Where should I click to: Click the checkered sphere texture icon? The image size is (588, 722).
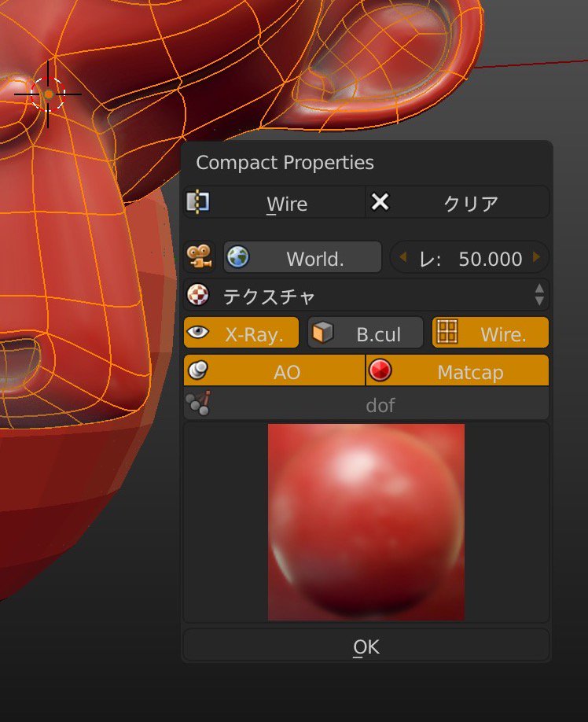coord(198,295)
